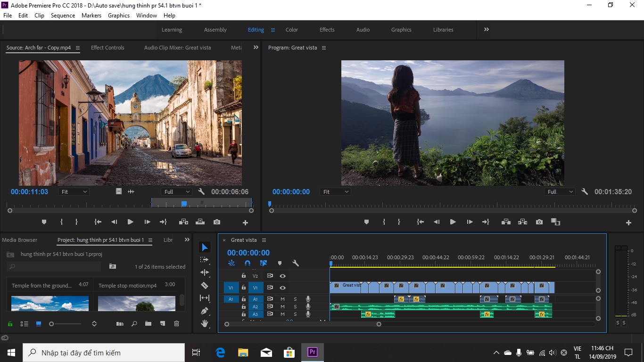
Task: Toggle Snap magnet in timeline
Action: [248, 263]
